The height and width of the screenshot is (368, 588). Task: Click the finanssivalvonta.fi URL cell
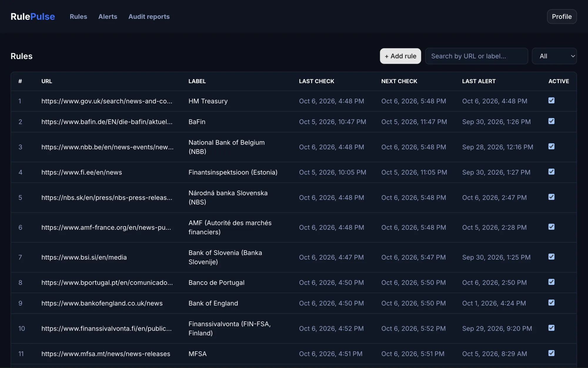[106, 328]
